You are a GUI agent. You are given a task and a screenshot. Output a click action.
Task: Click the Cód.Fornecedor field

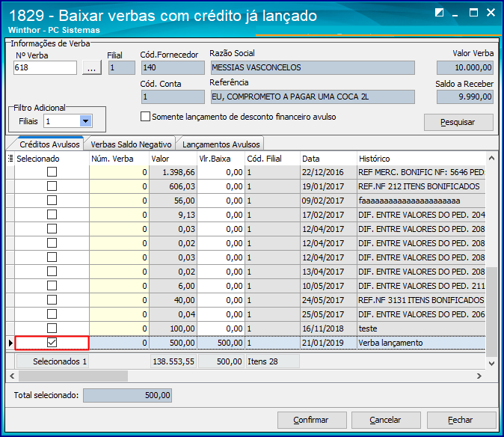click(173, 67)
